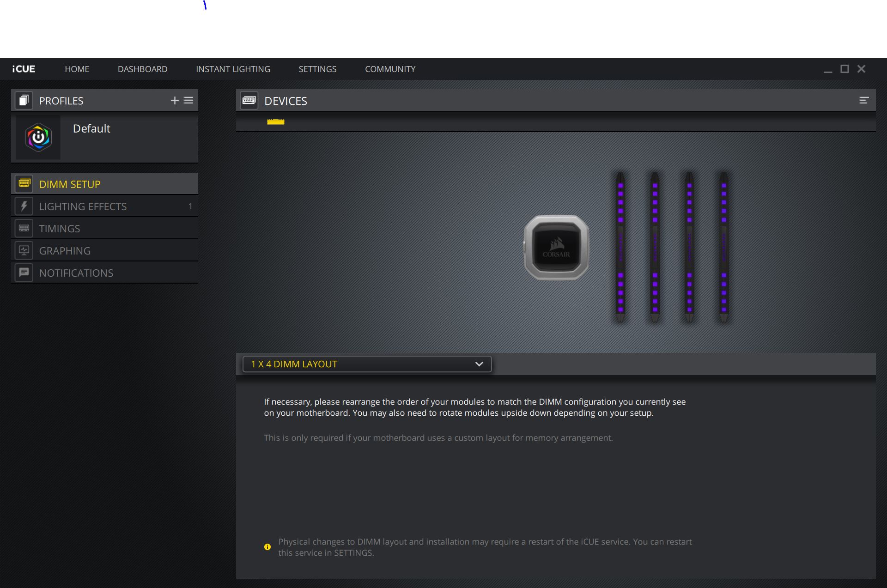Select the Corsair cooler pump image
Image resolution: width=887 pixels, height=588 pixels.
(x=556, y=248)
